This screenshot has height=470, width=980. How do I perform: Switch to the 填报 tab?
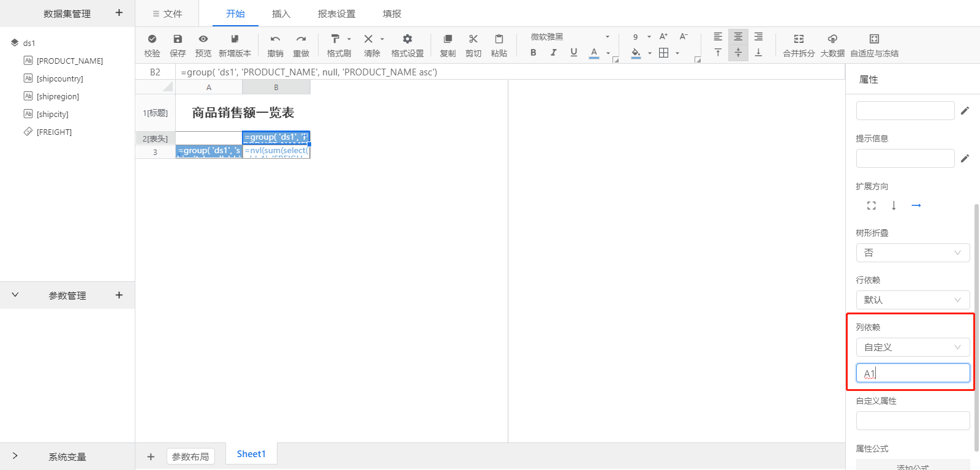click(x=392, y=13)
